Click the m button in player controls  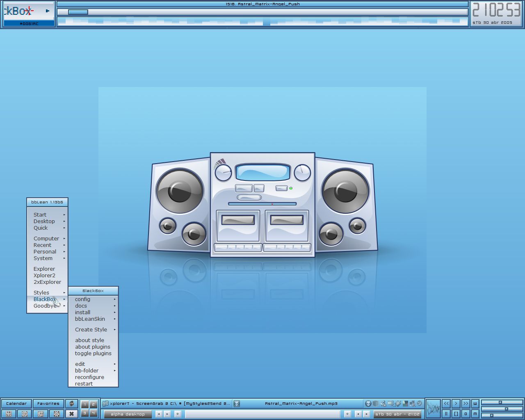pos(475,413)
